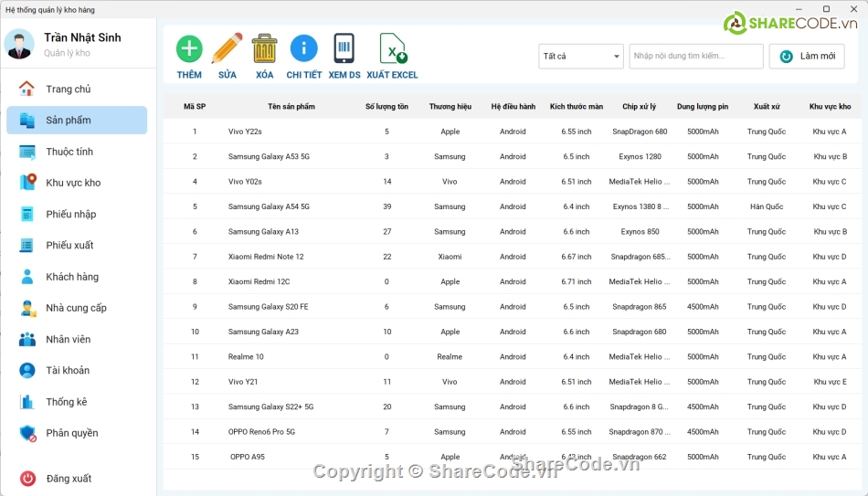Open the Phiếu nhập menu label
The height and width of the screenshot is (496, 868).
(x=71, y=215)
